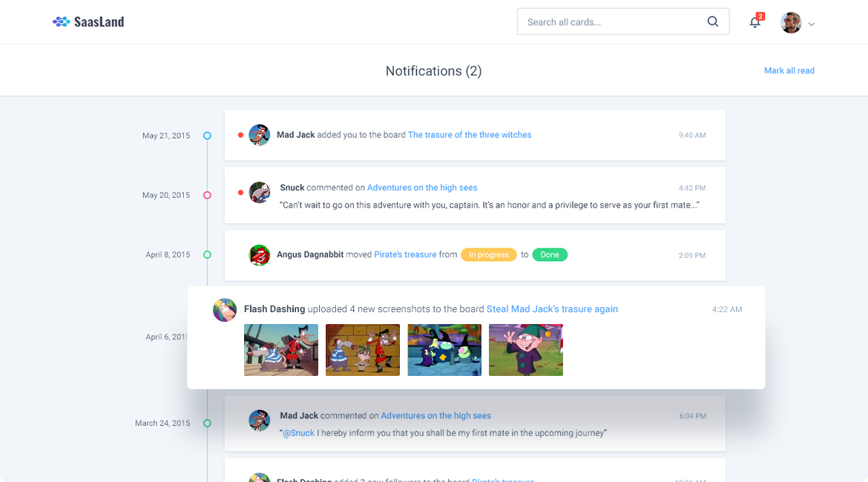Click Flash Dashing's avatar on upload notification
The image size is (868, 482).
tap(225, 310)
